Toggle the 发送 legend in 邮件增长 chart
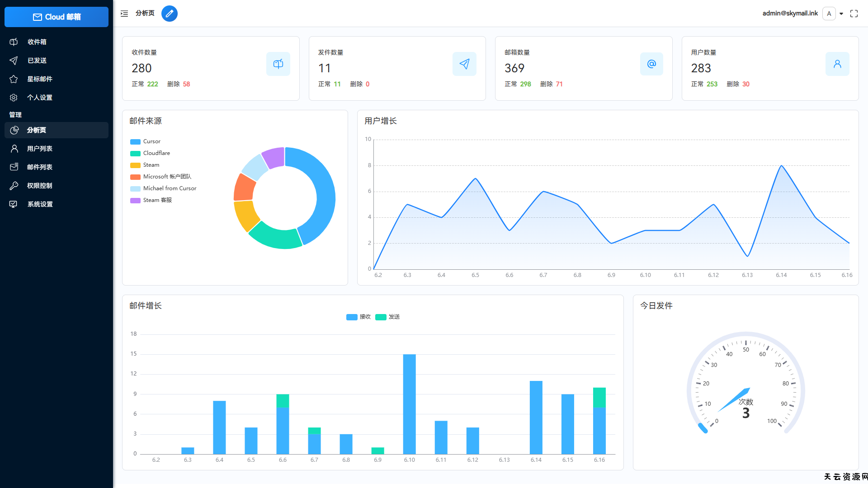The image size is (868, 488). pyautogui.click(x=387, y=317)
